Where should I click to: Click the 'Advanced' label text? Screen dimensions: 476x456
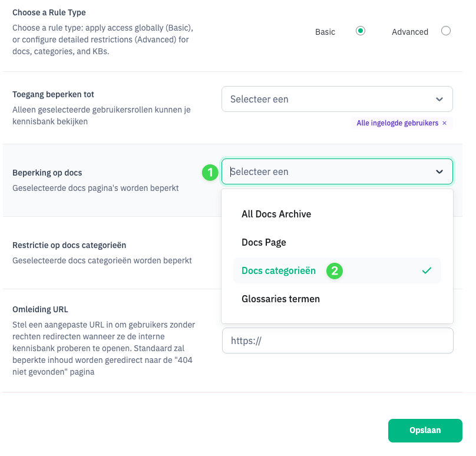coord(410,32)
